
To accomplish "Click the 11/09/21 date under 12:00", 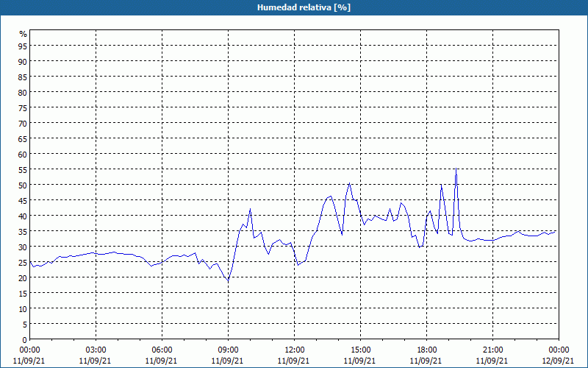I will 293,361.
